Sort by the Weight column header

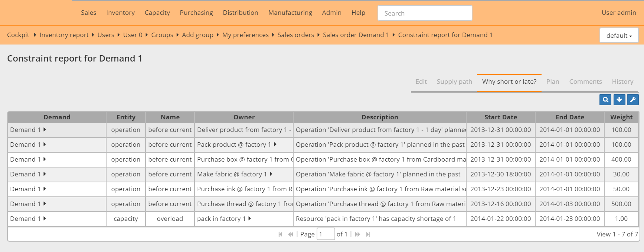pos(621,117)
